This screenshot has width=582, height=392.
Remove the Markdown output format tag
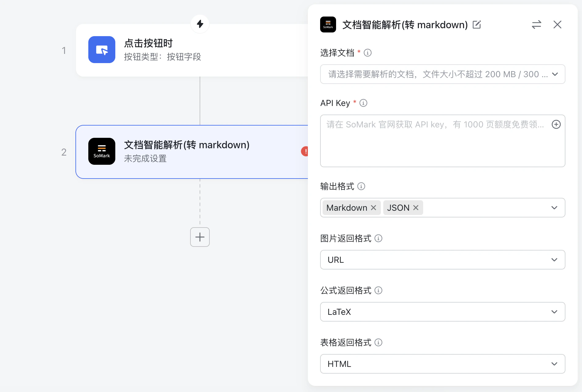tap(373, 208)
